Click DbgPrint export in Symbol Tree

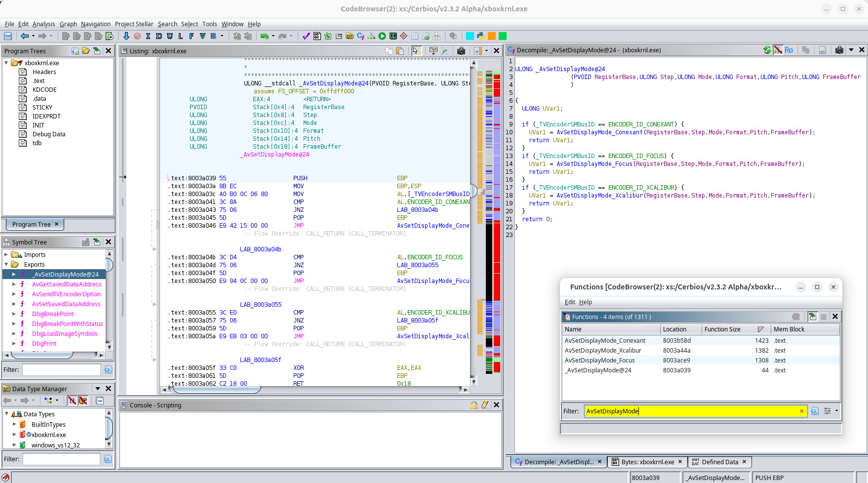tap(44, 344)
